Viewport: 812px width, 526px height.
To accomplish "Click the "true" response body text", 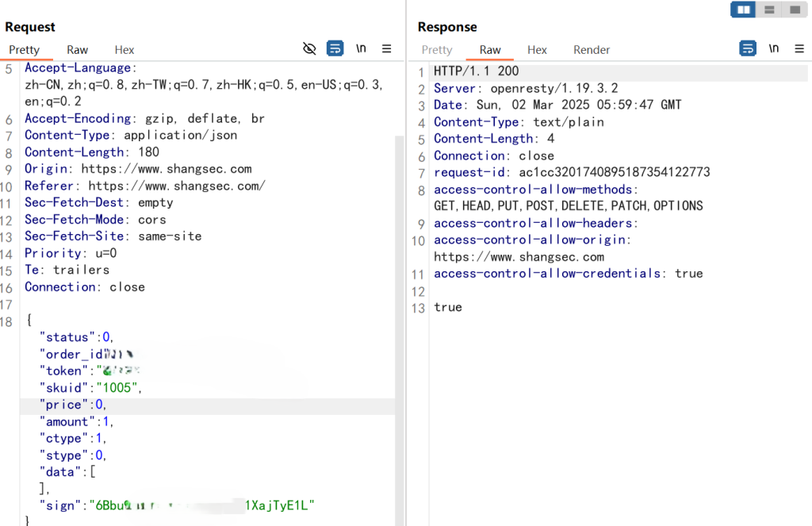I will pos(448,308).
